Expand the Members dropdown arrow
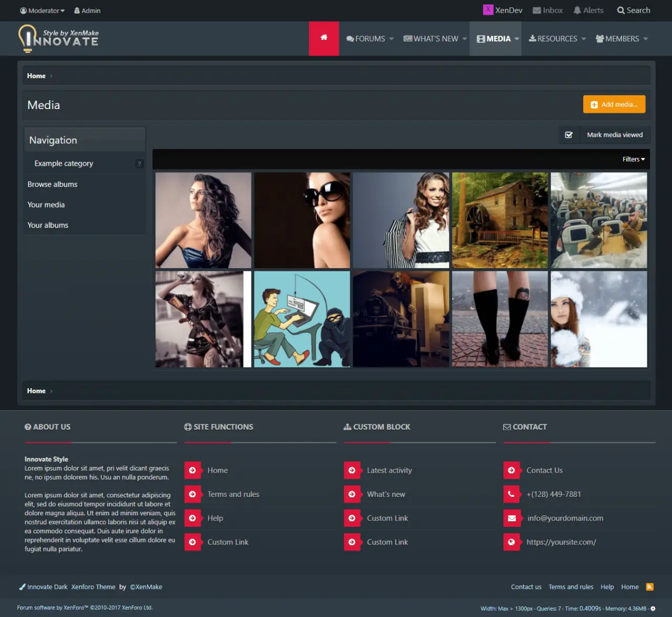 645,39
